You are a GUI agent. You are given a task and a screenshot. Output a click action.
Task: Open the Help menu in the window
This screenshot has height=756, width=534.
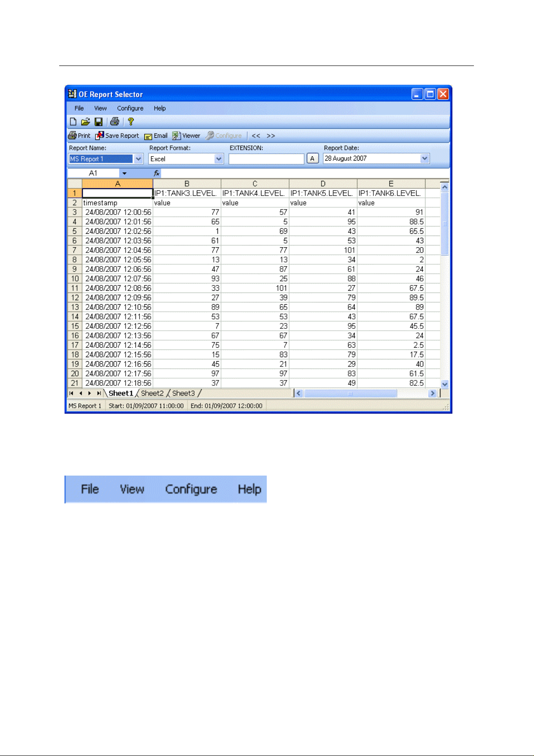point(160,108)
